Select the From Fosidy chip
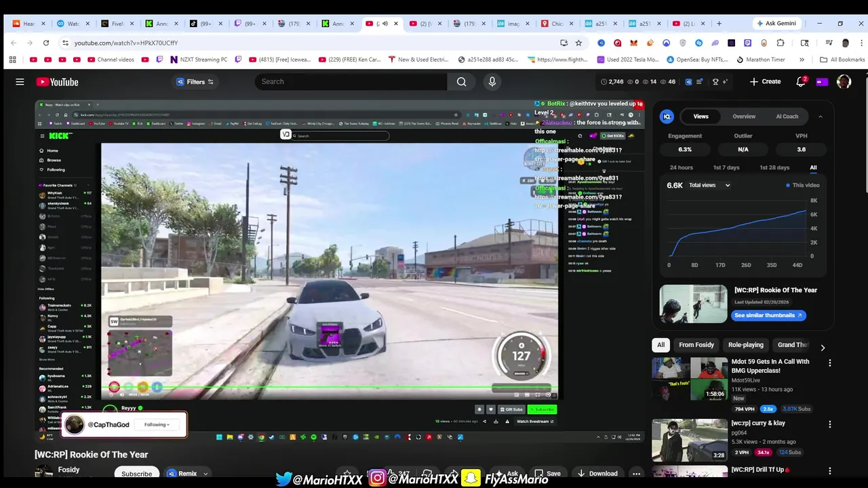The image size is (868, 488). (x=696, y=345)
